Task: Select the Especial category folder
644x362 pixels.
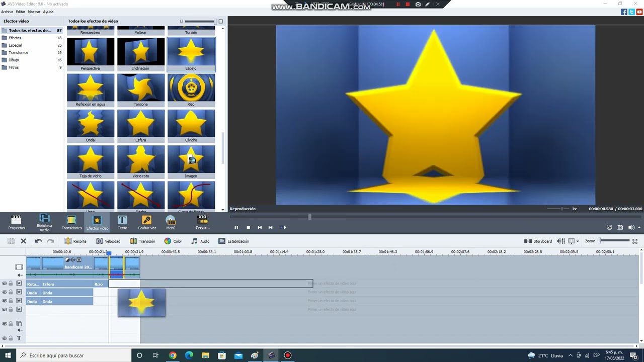Action: click(x=32, y=45)
